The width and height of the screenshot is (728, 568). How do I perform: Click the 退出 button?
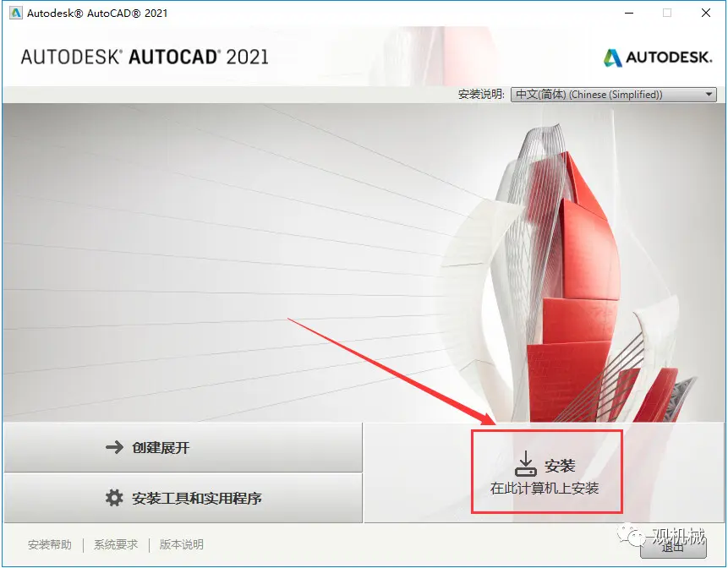(673, 548)
